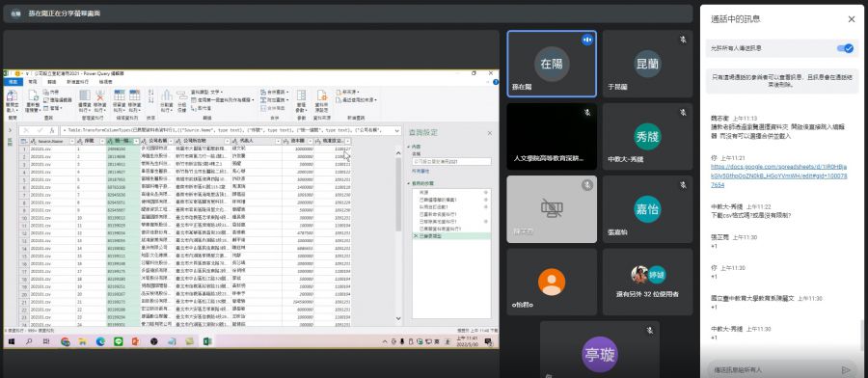Switch to the Add Column ribbon tab

coord(77,81)
